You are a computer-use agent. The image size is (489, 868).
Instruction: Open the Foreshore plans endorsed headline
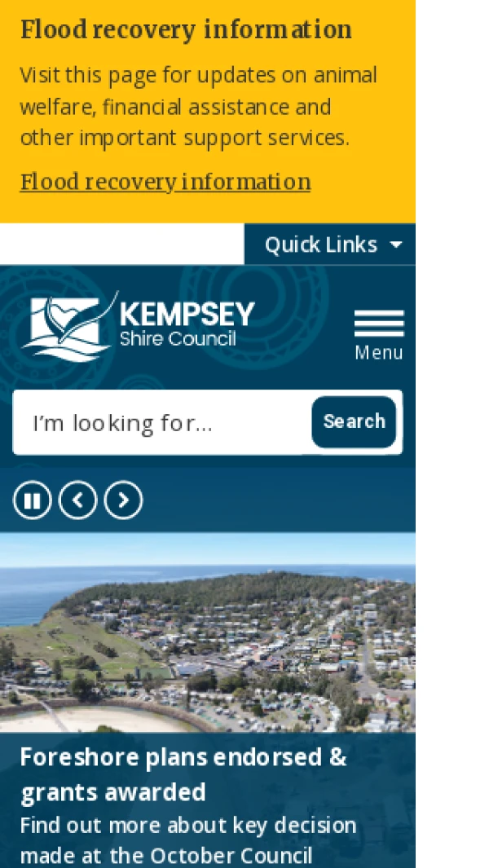pyautogui.click(x=183, y=774)
